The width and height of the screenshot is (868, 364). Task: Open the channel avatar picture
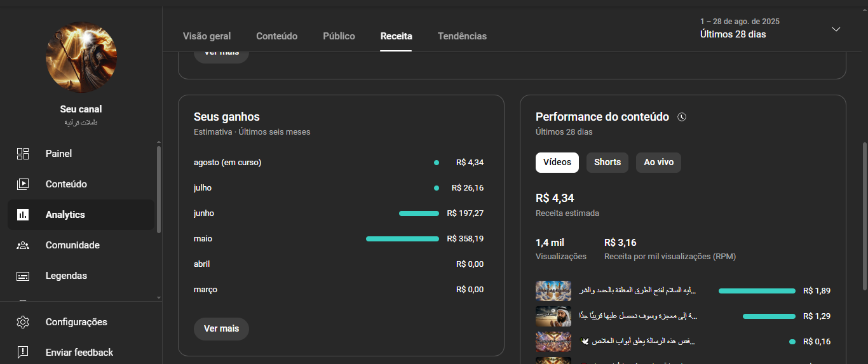[x=81, y=57]
